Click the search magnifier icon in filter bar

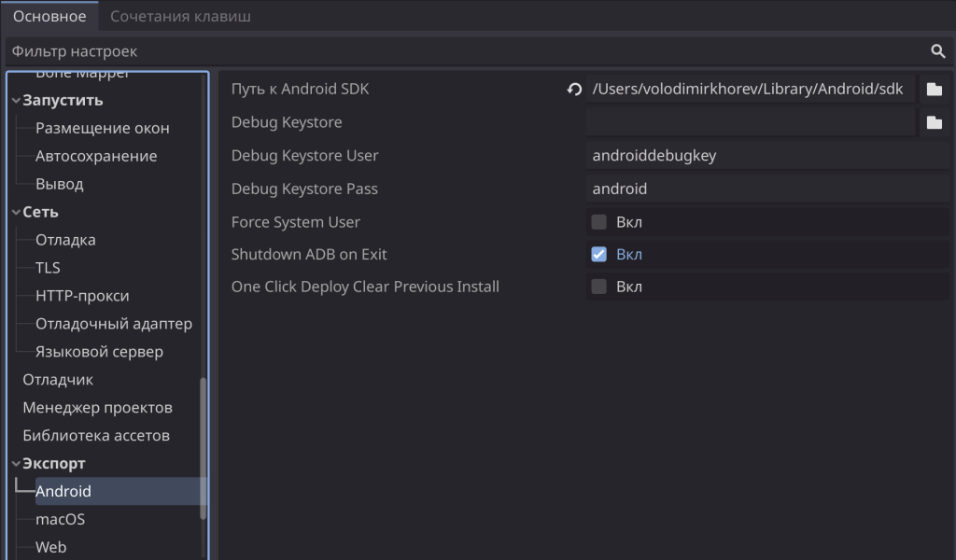click(x=937, y=51)
